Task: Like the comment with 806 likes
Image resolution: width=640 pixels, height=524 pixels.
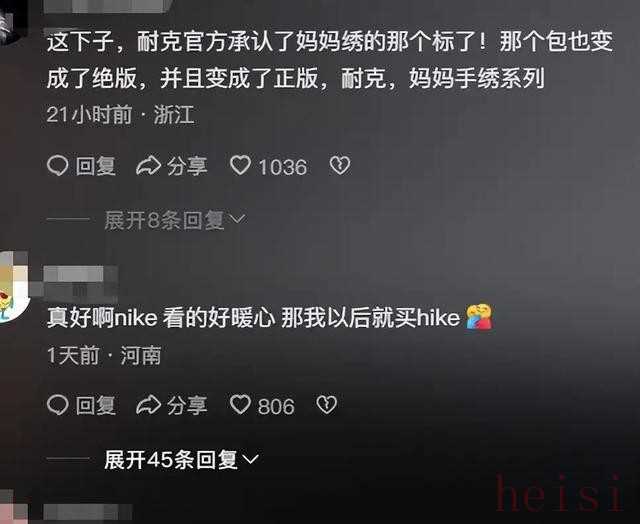Action: (240, 405)
